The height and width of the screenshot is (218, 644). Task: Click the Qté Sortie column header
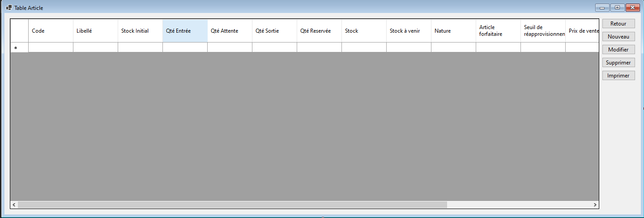click(x=274, y=31)
